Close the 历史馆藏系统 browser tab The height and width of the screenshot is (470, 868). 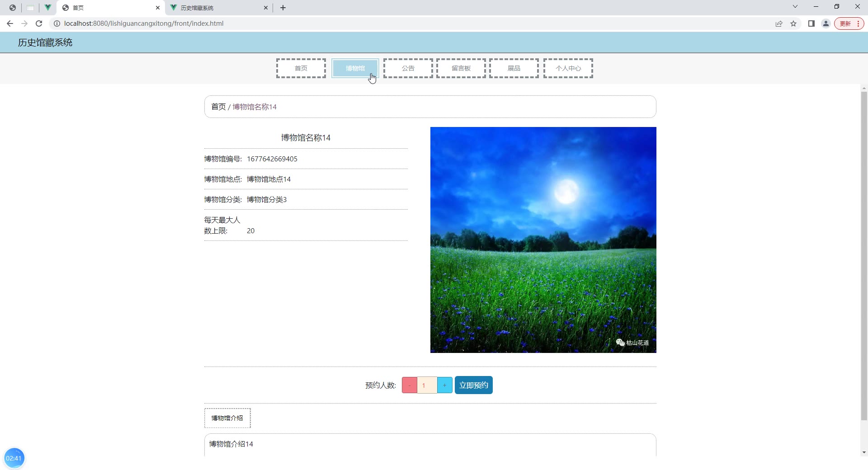tap(266, 8)
